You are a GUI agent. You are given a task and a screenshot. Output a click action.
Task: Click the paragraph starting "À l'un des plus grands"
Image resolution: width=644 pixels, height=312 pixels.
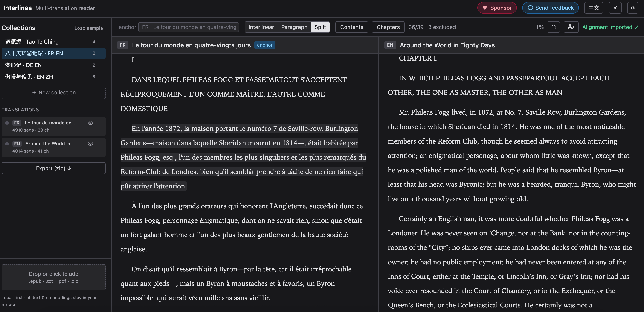241,227
